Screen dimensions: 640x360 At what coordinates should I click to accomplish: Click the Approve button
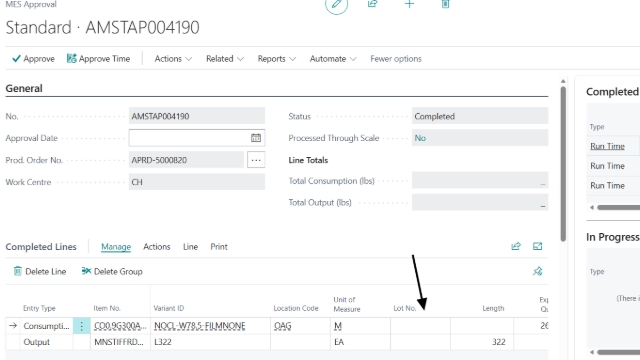[33, 59]
